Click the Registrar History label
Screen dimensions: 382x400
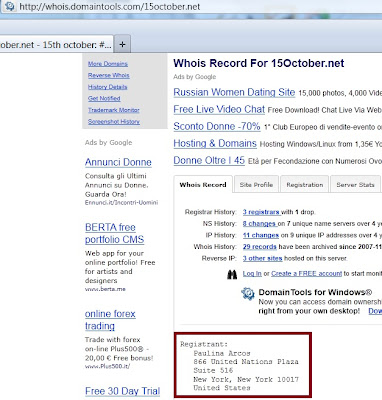tap(211, 212)
